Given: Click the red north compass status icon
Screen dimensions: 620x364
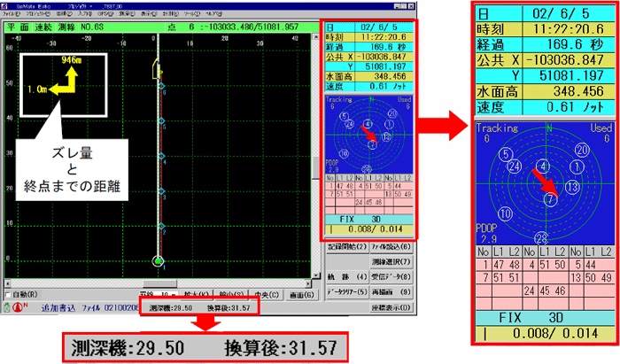Looking at the screenshot, I should pyautogui.click(x=19, y=307).
